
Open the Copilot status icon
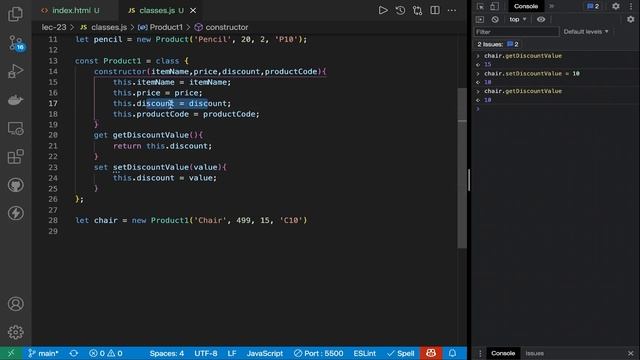pos(431,353)
